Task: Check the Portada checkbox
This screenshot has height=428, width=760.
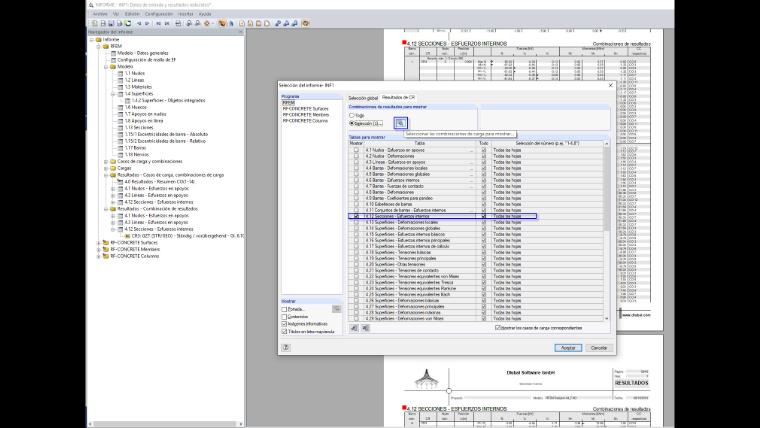Action: point(285,309)
